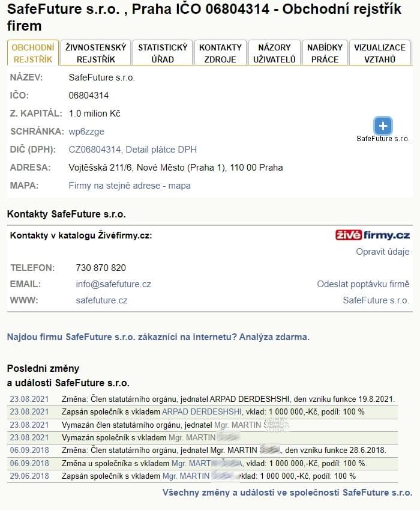The height and width of the screenshot is (510, 420).
Task: Open the Vizualizace vztahů tab
Action: tap(380, 53)
